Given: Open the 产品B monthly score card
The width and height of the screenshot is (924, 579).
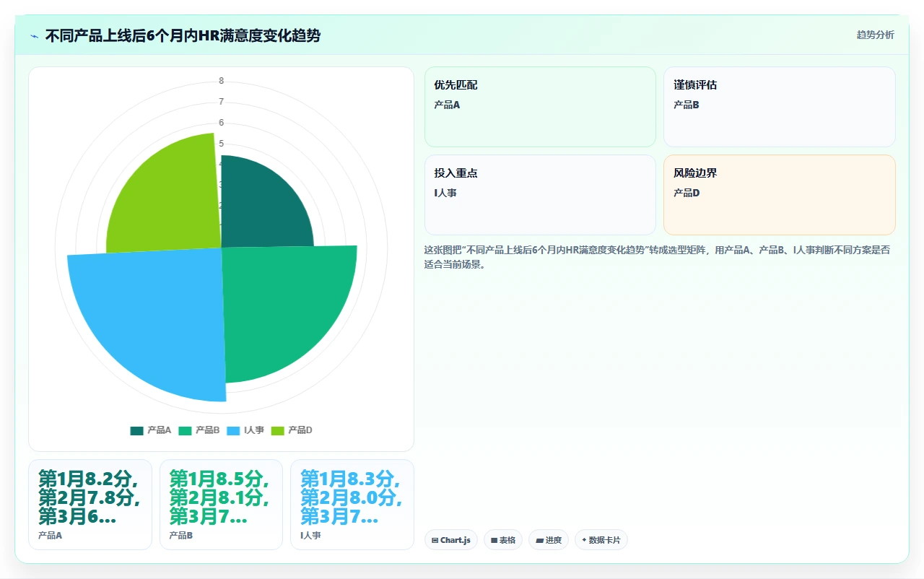Looking at the screenshot, I should pos(221,505).
